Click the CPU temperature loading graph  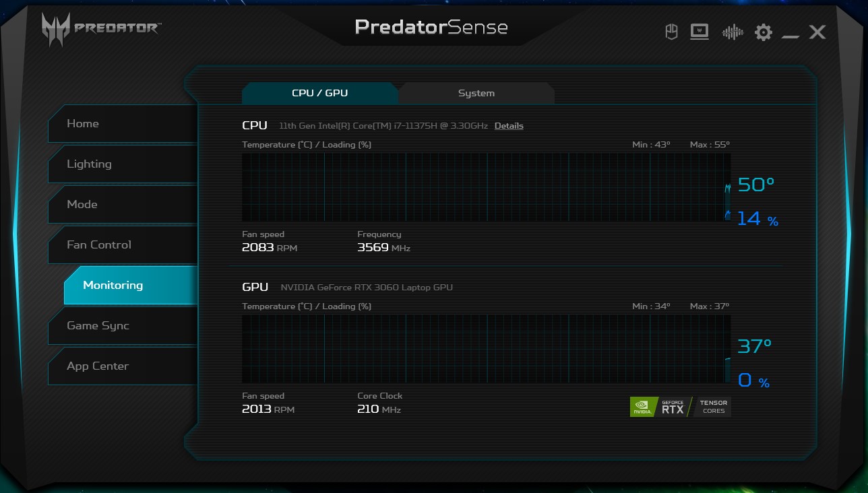pos(485,187)
